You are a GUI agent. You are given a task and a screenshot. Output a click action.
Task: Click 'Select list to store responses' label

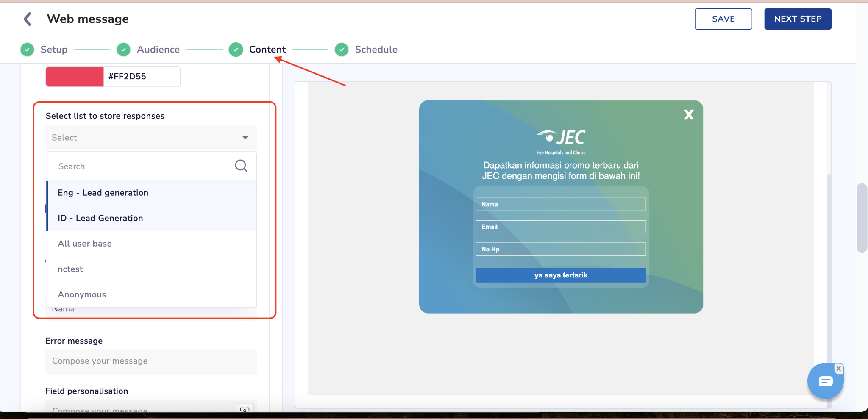coord(105,116)
